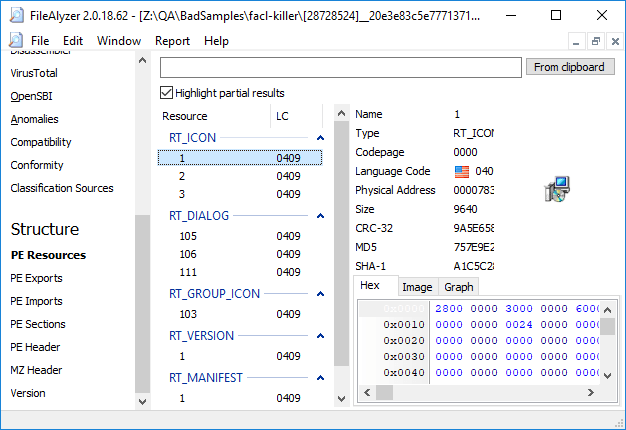Click resource list scrollbar down arrow
The image size is (626, 430).
(341, 398)
